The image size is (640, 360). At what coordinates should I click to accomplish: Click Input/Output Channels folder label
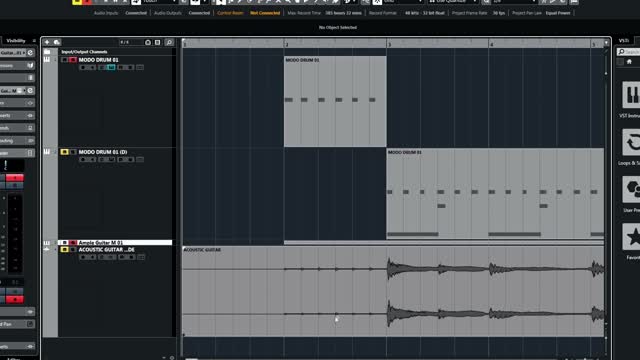pos(84,52)
